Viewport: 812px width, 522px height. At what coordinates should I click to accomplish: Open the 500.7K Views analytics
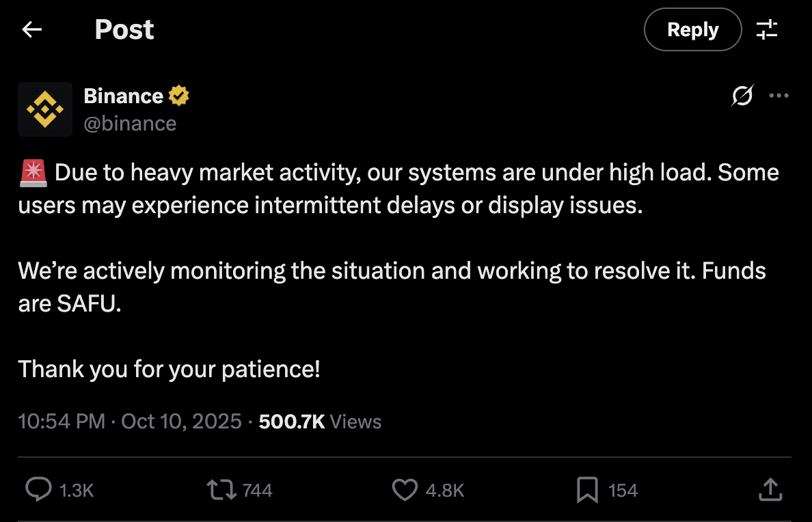[320, 421]
